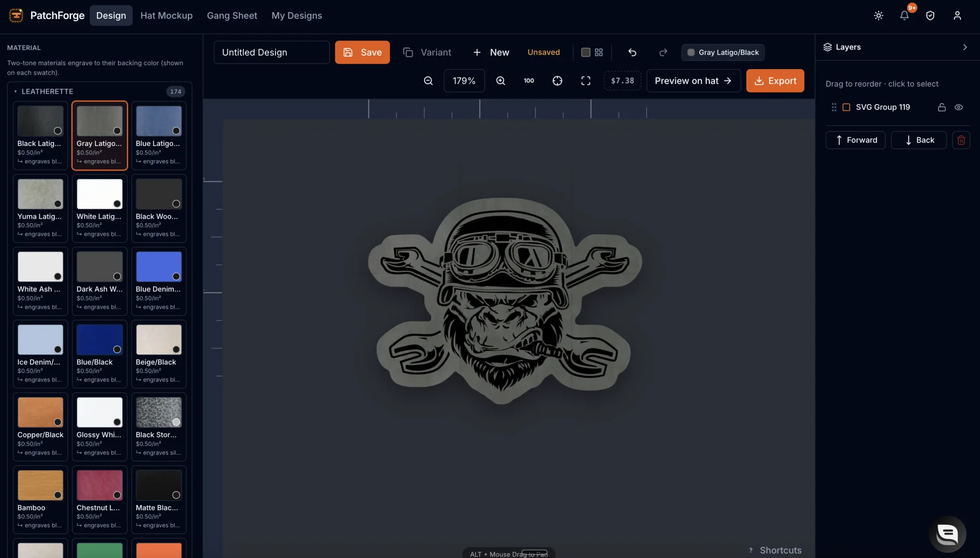Choose the Chestnut L... material swatch
The height and width of the screenshot is (558, 980).
(100, 500)
